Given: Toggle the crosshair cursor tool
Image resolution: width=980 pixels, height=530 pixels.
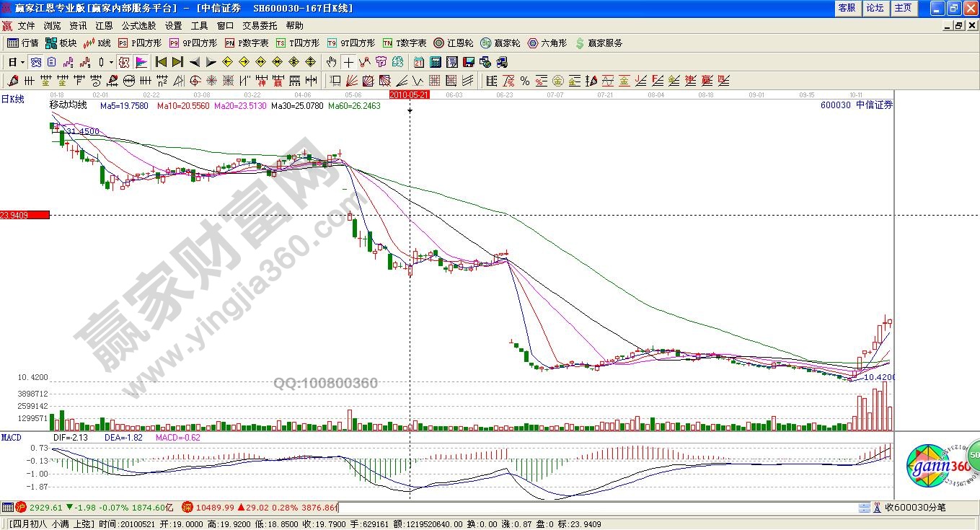Looking at the screenshot, I should point(348,62).
